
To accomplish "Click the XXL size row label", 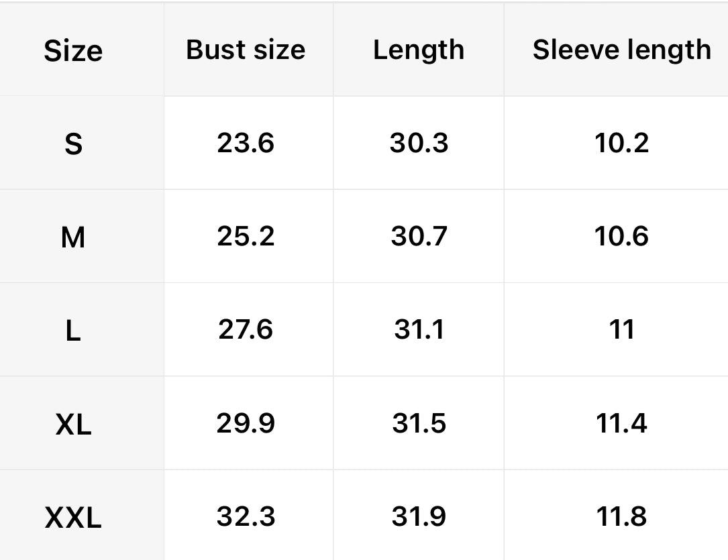I will (x=73, y=517).
